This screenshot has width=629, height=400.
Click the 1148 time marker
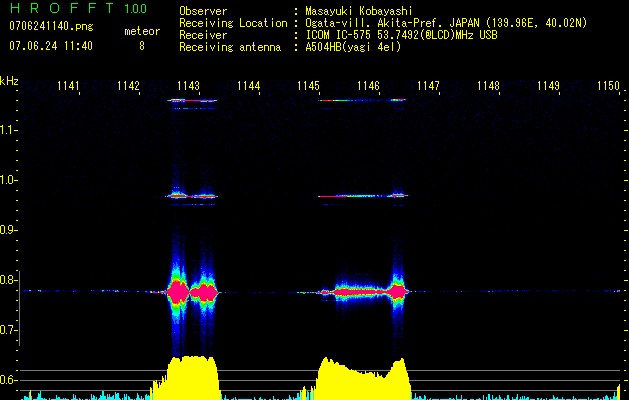pos(488,87)
